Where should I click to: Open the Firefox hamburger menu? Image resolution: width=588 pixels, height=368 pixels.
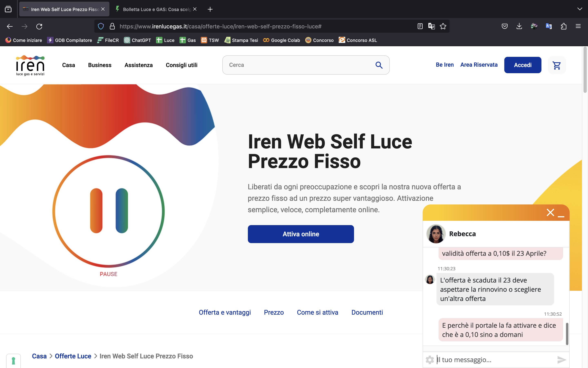[578, 26]
